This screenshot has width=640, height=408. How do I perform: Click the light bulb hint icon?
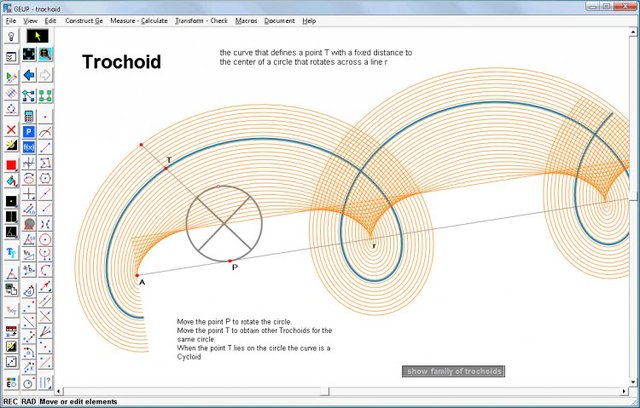pyautogui.click(x=11, y=36)
